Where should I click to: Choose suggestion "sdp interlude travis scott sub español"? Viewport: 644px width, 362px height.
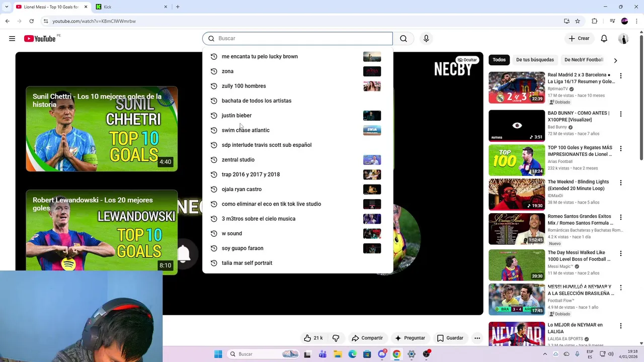pyautogui.click(x=297, y=145)
